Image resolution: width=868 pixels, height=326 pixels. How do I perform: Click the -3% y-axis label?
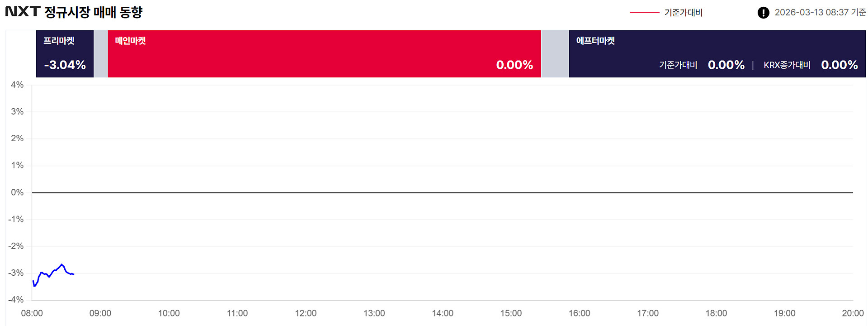point(16,273)
